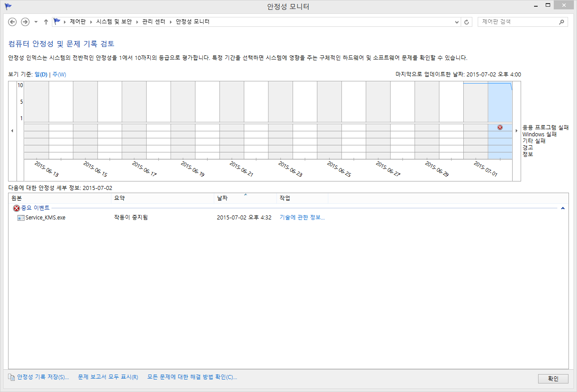
Task: Click the 중요 이벤트 red error icon
Action: click(17, 208)
